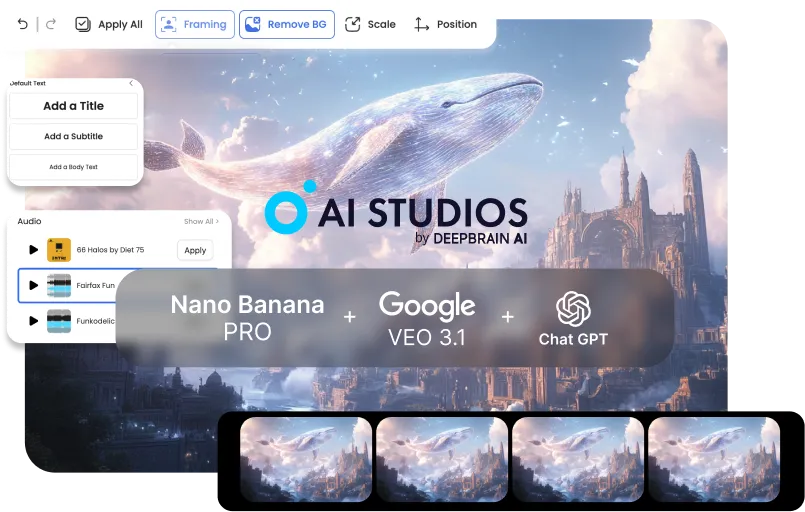Open Show All audio tracks
The width and height of the screenshot is (805, 512).
pos(201,221)
